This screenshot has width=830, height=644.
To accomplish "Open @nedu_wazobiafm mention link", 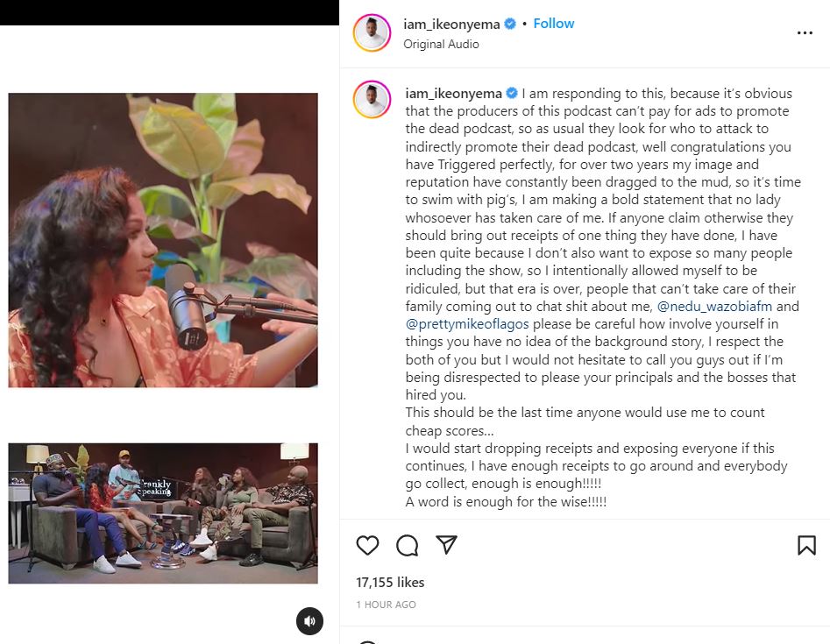I will pos(714,307).
